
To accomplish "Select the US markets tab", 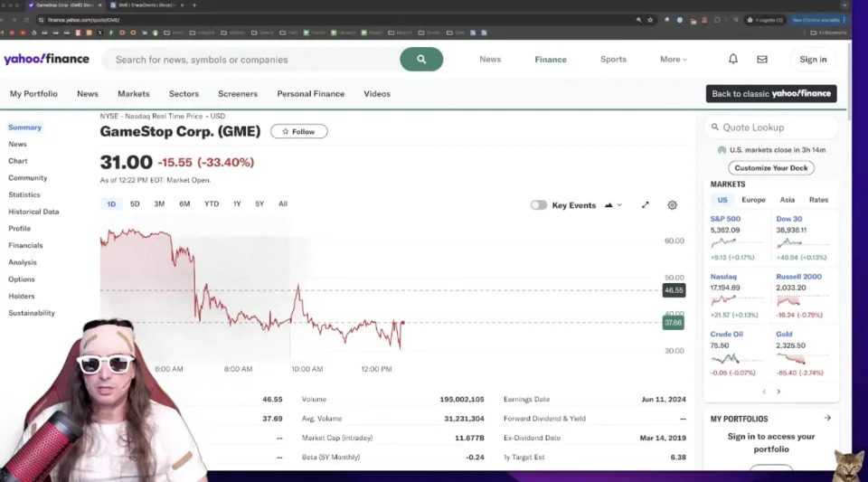I will click(x=722, y=200).
